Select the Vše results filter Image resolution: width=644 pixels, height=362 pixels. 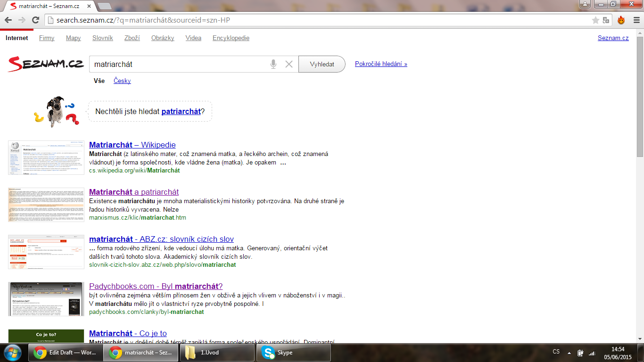(x=99, y=81)
